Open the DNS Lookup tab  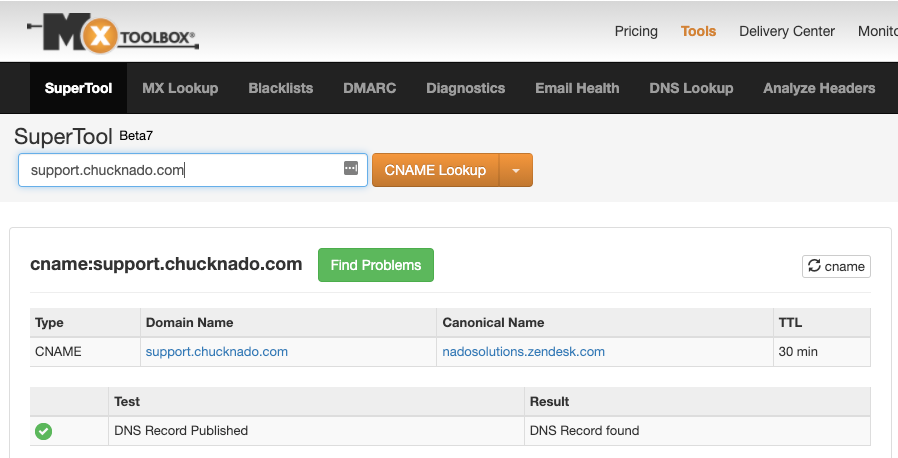point(691,88)
